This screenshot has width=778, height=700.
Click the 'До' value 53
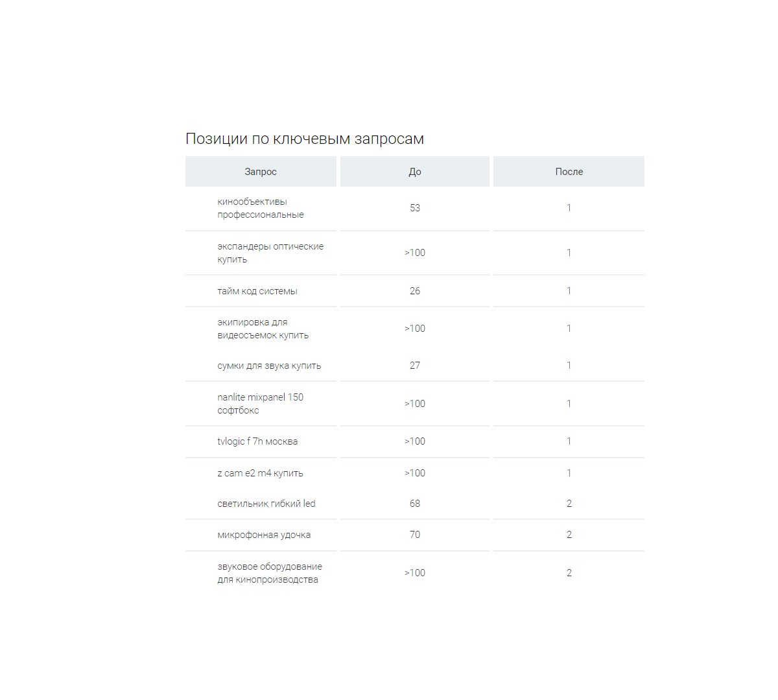pyautogui.click(x=415, y=208)
